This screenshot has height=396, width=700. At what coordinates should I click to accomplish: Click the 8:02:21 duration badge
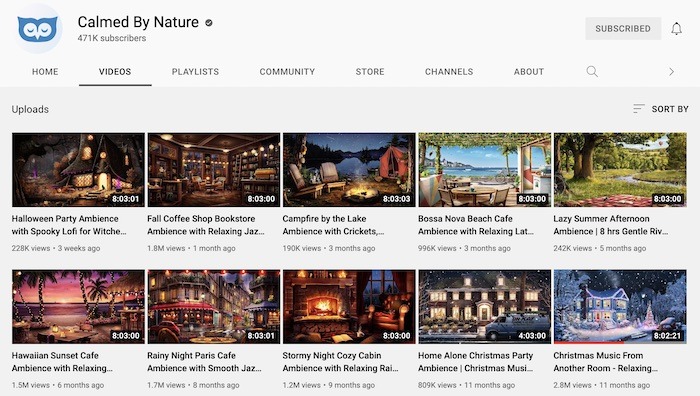tap(667, 336)
